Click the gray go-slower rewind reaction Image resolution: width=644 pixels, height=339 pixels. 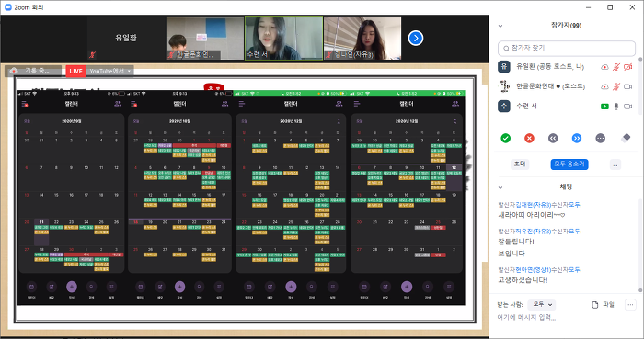point(553,138)
